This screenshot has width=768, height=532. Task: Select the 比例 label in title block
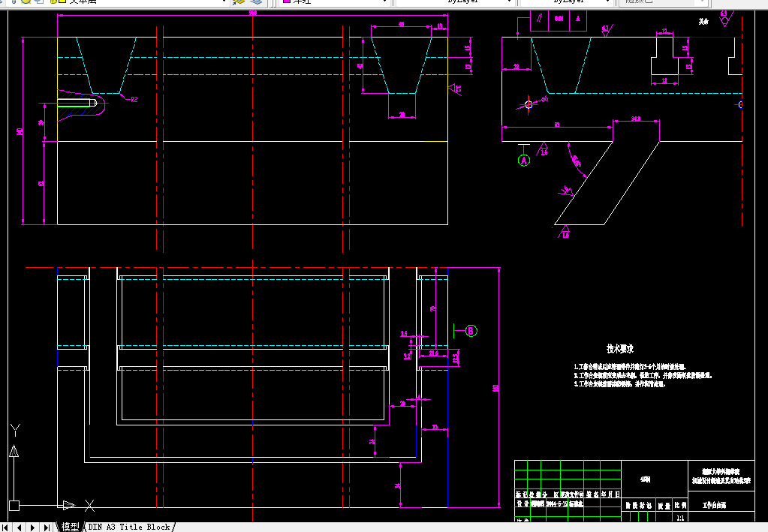680,506
